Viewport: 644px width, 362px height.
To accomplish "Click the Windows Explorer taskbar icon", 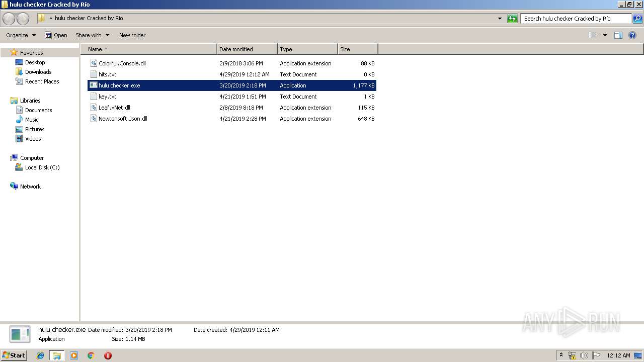I will coord(57,355).
